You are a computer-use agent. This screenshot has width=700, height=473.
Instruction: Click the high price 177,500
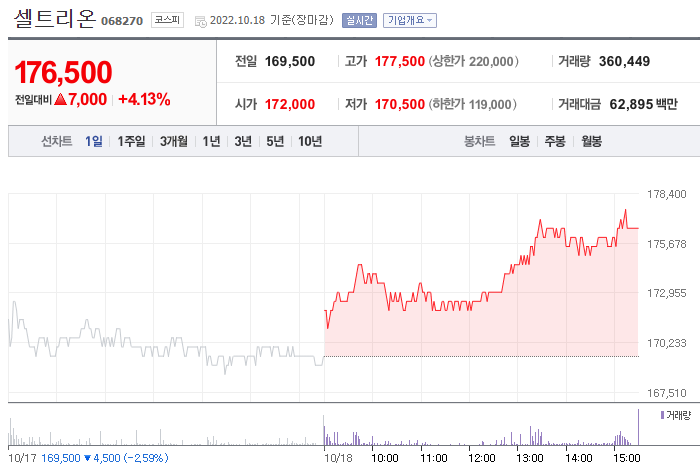coord(400,61)
